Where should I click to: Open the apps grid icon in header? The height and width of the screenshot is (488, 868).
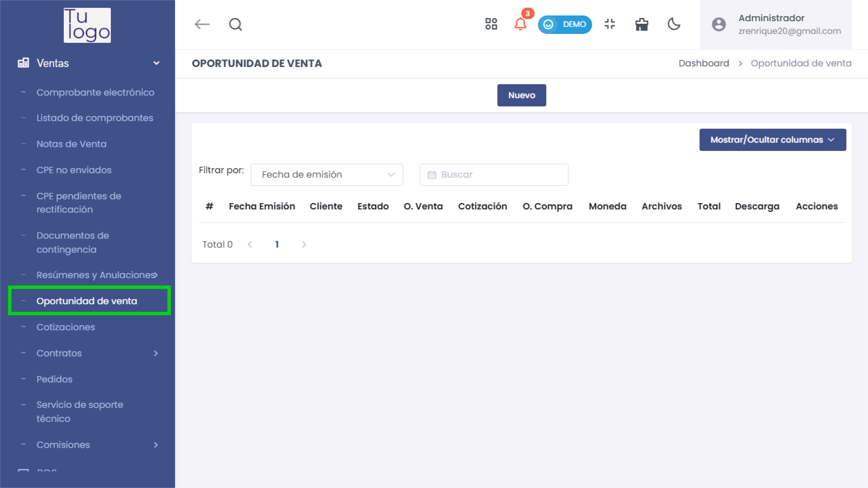491,24
